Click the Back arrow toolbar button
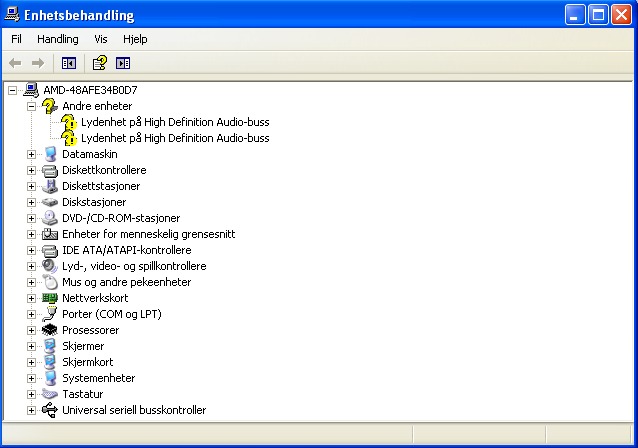The width and height of the screenshot is (638, 448). tap(15, 63)
